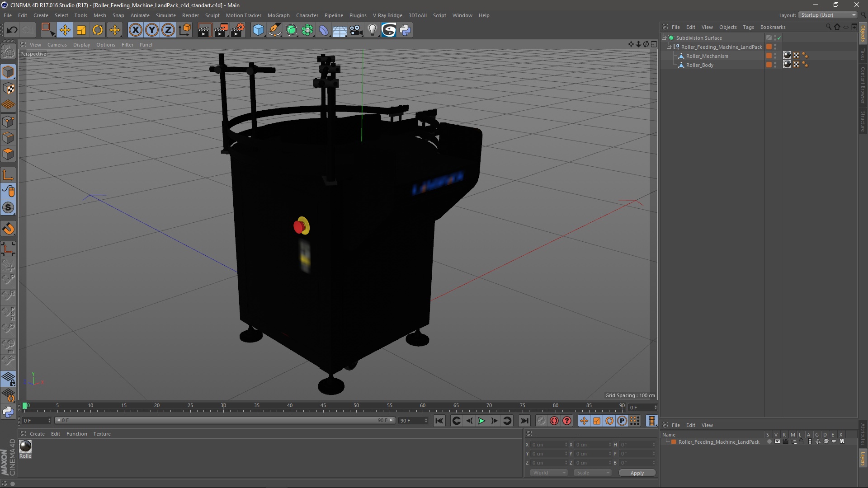The width and height of the screenshot is (868, 488).
Task: Add a Camera object
Action: click(x=356, y=30)
